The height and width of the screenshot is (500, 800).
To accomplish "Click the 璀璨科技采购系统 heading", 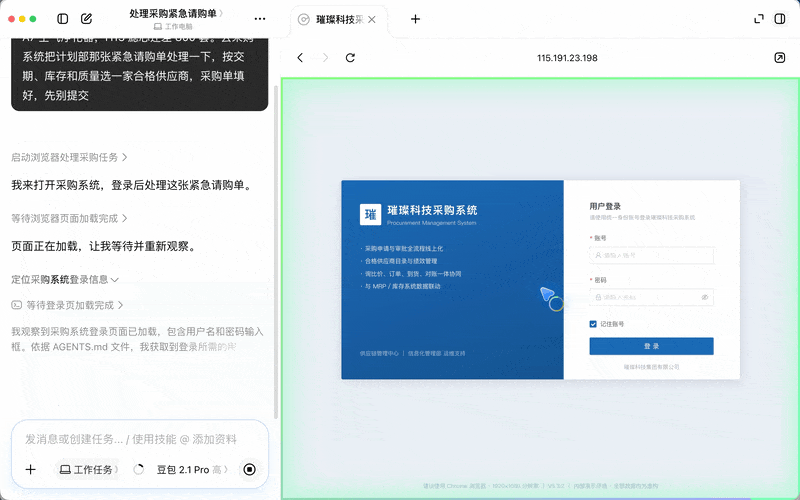I will (432, 210).
